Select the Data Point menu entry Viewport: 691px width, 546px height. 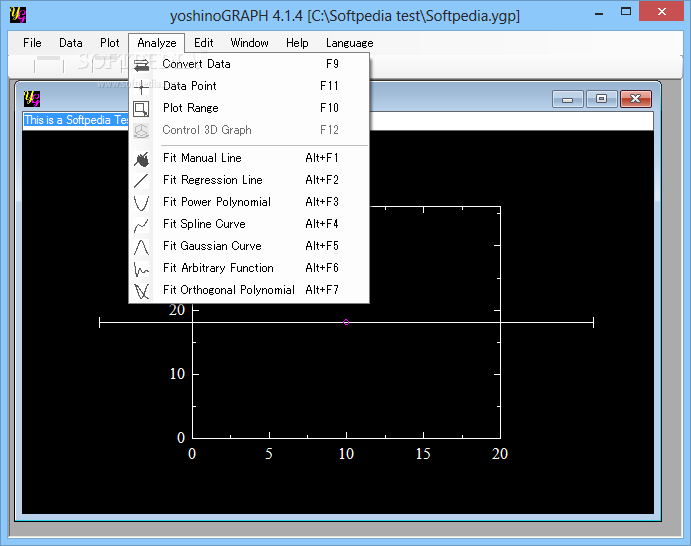249,86
